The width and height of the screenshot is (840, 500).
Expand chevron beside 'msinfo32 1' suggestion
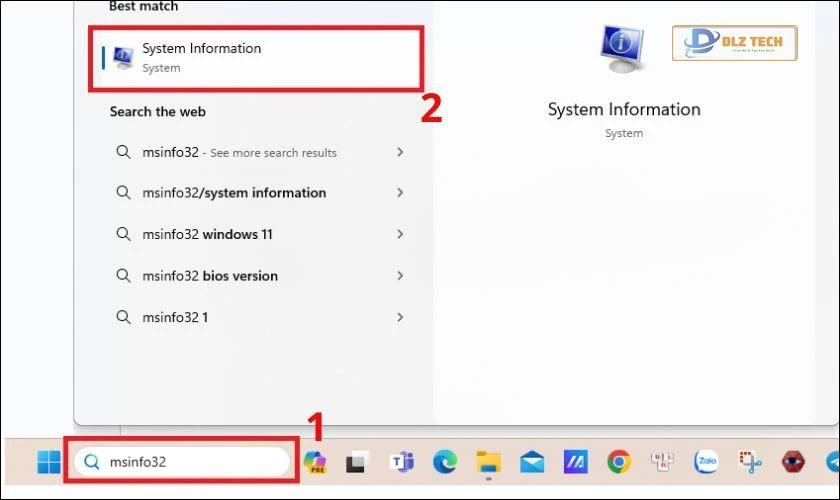pyautogui.click(x=400, y=317)
